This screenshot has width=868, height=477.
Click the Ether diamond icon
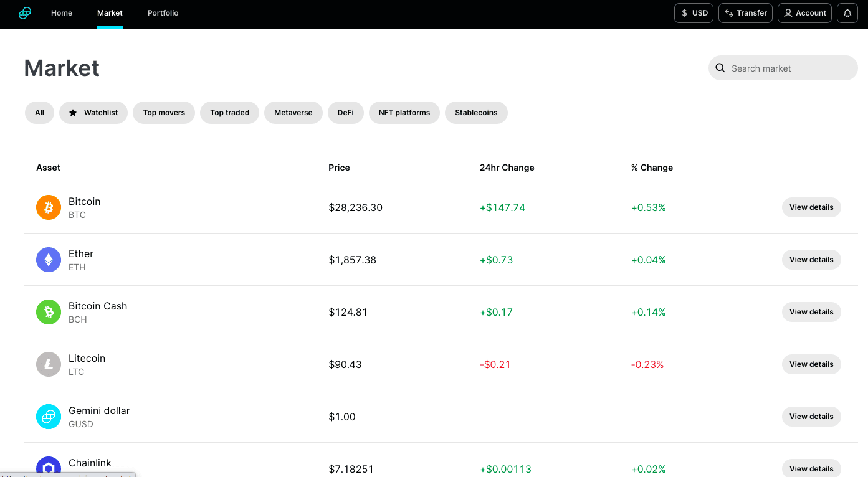[49, 260]
